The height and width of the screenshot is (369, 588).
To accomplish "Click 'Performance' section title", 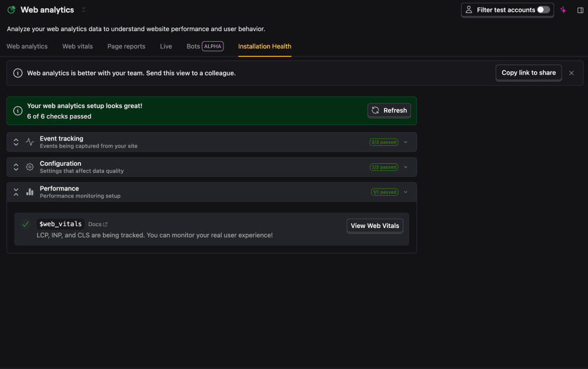I will tap(59, 189).
